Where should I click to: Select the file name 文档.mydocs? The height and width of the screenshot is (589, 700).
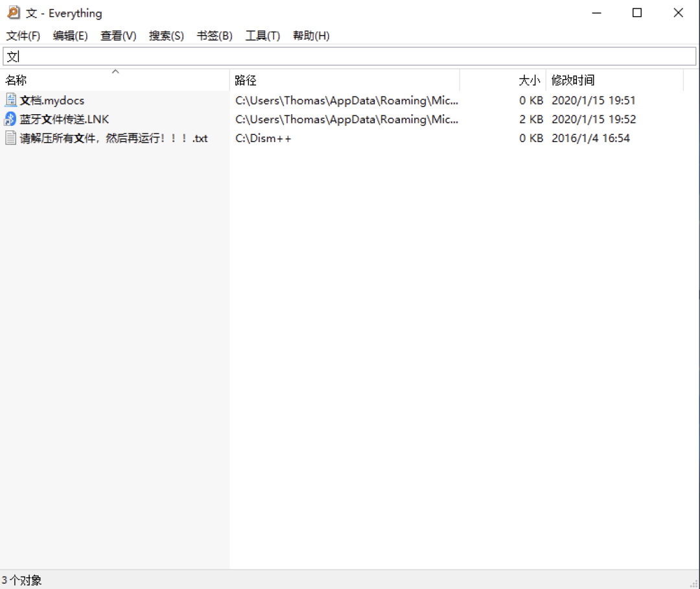tap(52, 101)
